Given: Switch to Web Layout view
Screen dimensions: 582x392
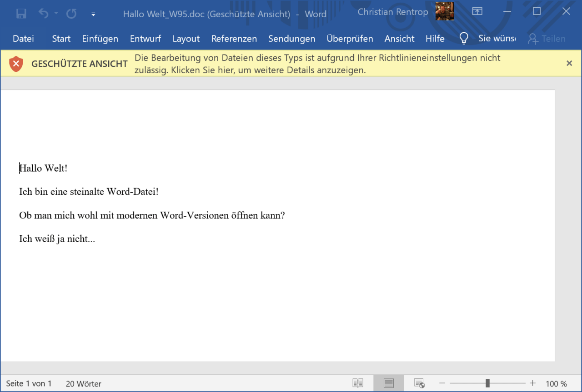Looking at the screenshot, I should pyautogui.click(x=419, y=383).
